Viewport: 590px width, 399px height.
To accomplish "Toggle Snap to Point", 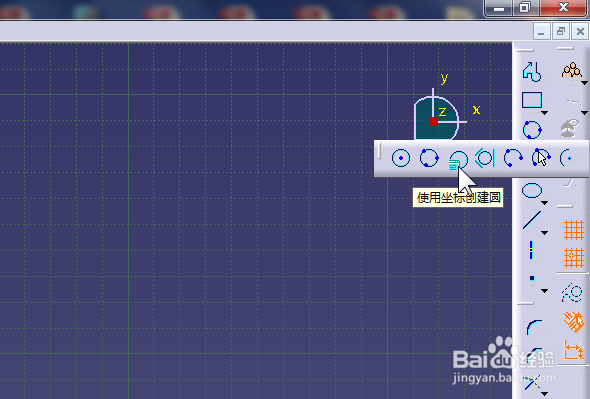I will (x=573, y=258).
